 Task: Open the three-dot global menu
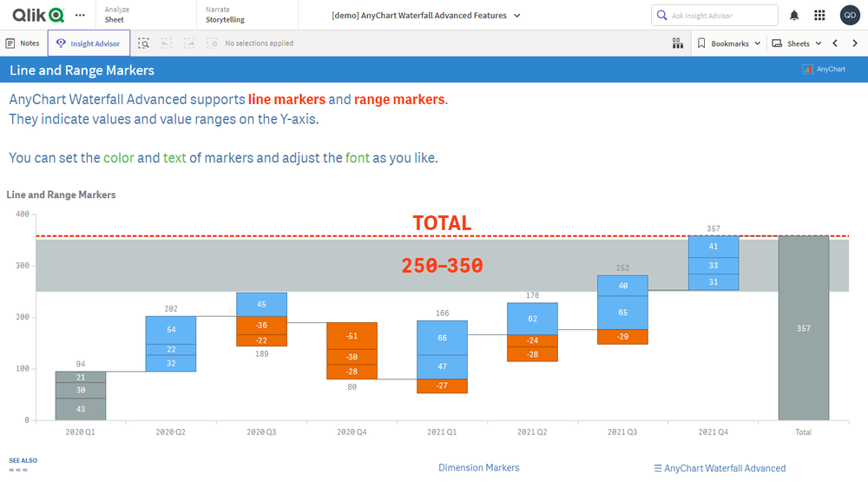(x=81, y=15)
